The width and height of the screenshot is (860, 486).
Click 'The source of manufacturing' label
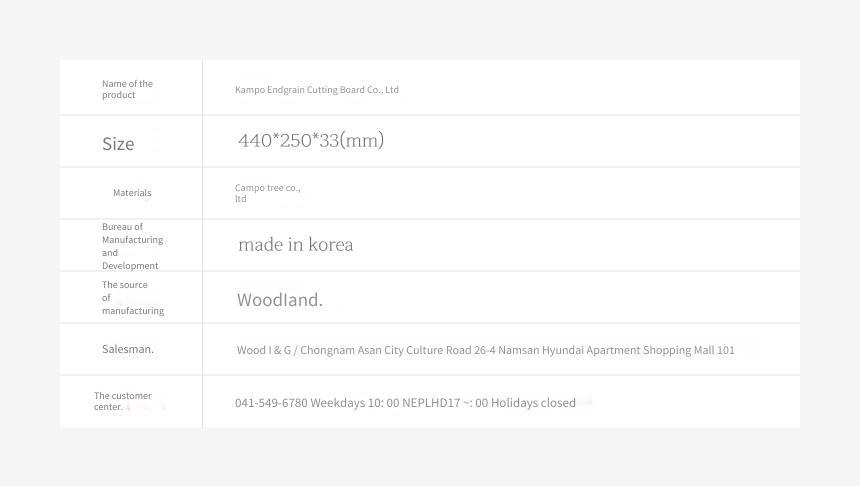coord(133,297)
